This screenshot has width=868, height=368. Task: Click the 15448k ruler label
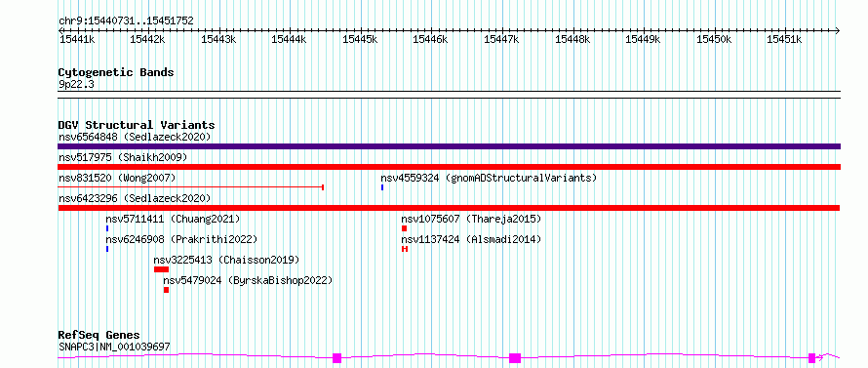click(572, 39)
